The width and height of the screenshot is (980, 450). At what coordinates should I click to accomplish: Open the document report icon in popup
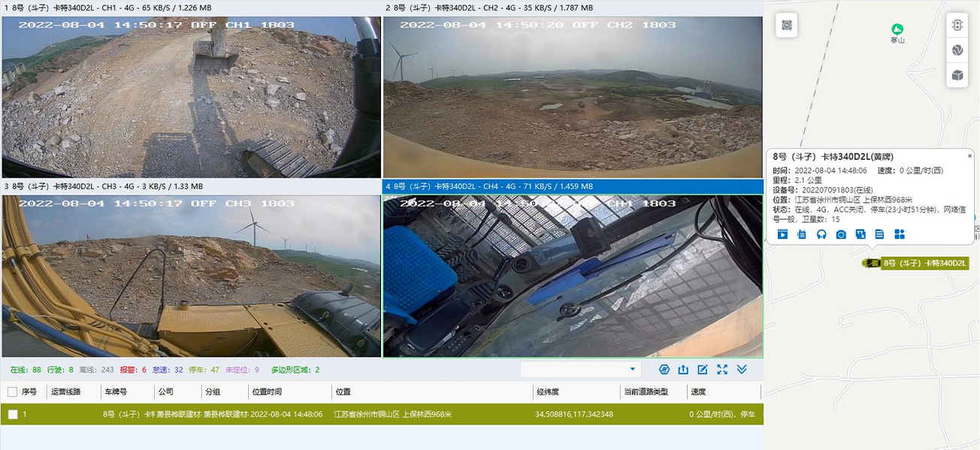879,235
